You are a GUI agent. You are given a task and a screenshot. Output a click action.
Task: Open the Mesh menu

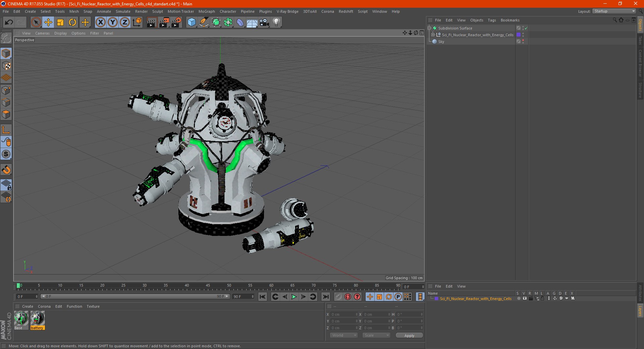click(x=74, y=11)
